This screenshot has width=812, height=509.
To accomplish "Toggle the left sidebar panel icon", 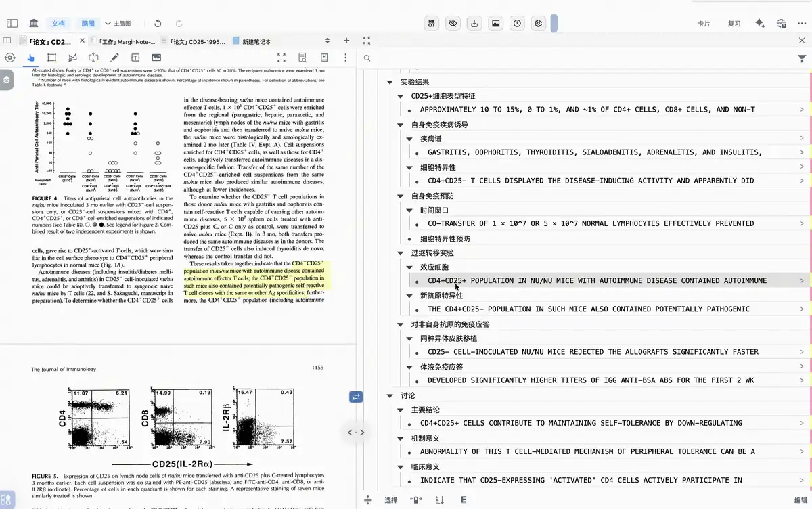I will tap(11, 23).
